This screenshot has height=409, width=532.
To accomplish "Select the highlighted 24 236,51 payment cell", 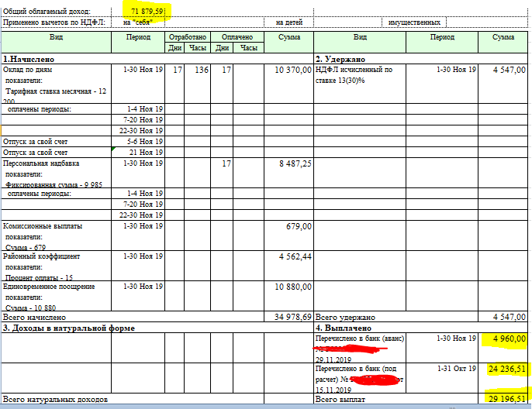I will click(x=508, y=368).
